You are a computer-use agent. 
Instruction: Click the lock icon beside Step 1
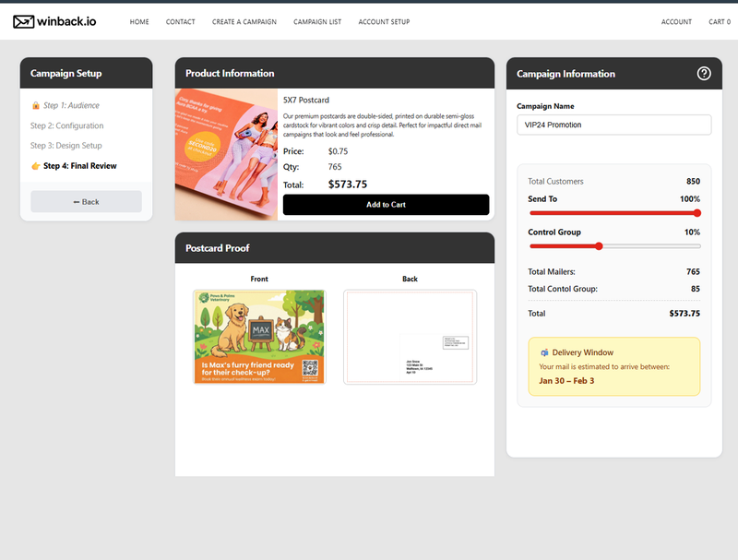click(36, 106)
